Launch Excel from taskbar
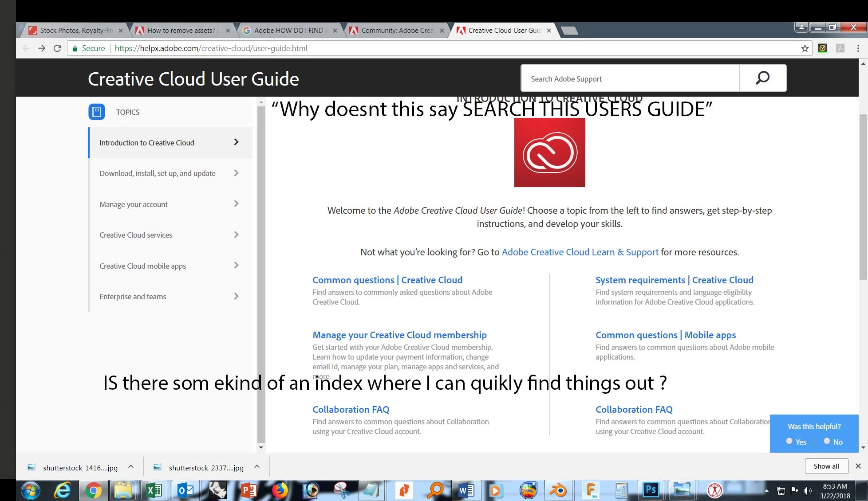The width and height of the screenshot is (868, 501). [x=154, y=490]
